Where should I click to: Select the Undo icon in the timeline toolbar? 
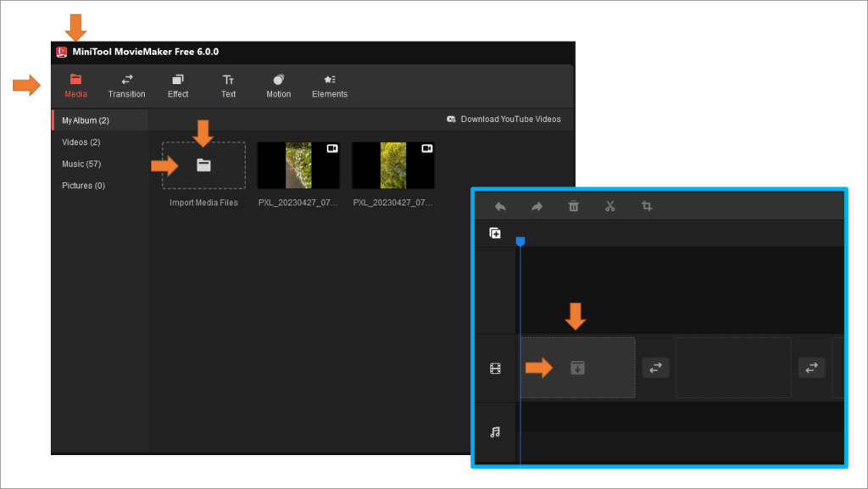pyautogui.click(x=500, y=206)
